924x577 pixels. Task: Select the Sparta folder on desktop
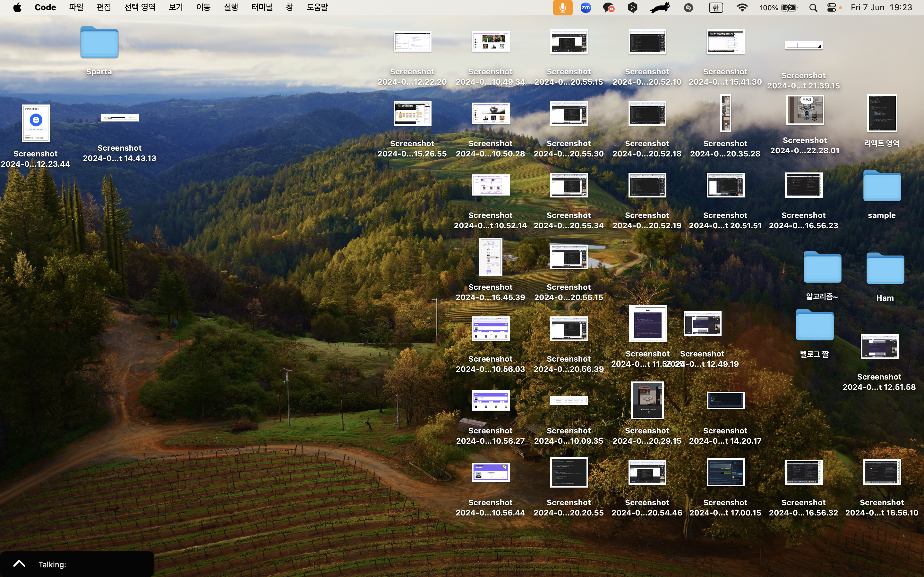(x=99, y=43)
